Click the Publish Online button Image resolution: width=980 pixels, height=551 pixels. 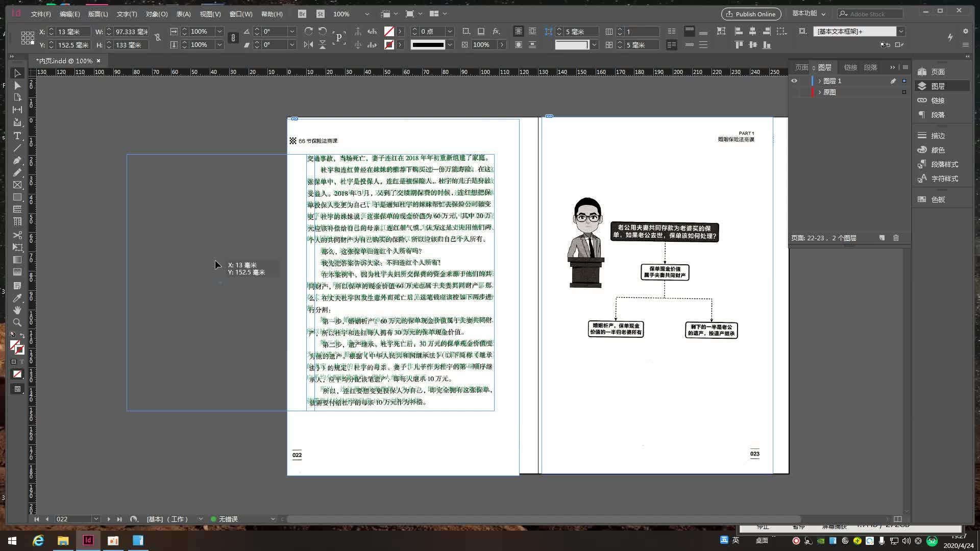coord(749,14)
